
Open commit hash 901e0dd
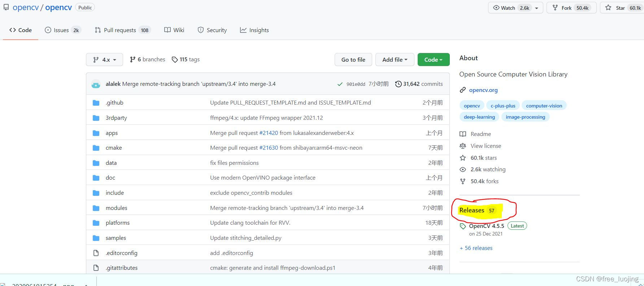tap(356, 84)
